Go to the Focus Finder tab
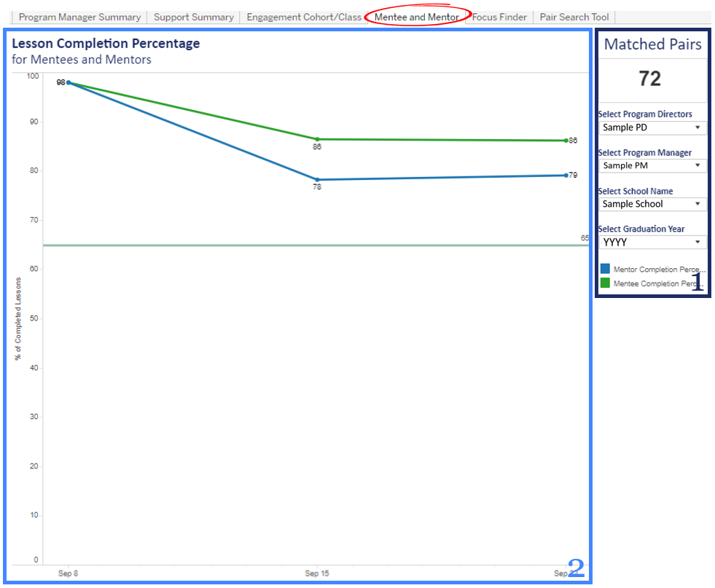Screen dimensions: 715x588 [499, 17]
